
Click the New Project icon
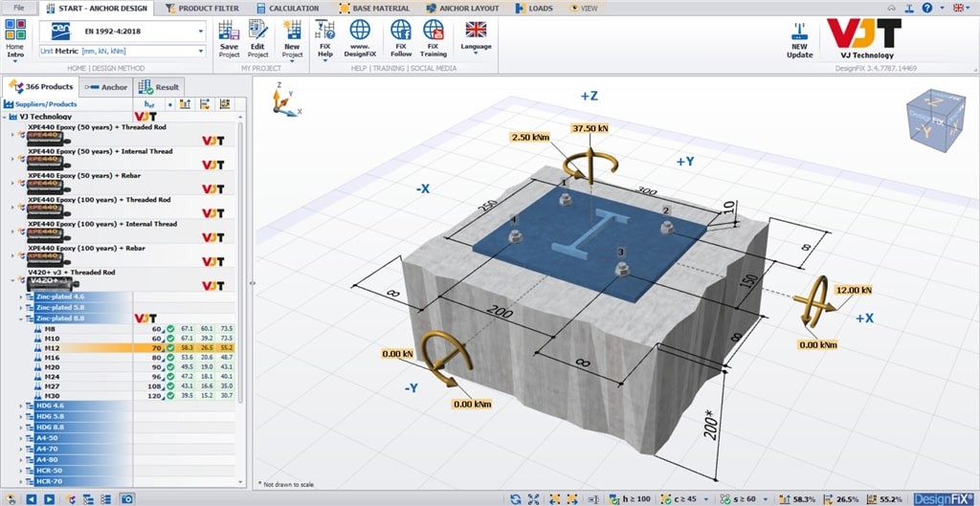click(x=292, y=30)
